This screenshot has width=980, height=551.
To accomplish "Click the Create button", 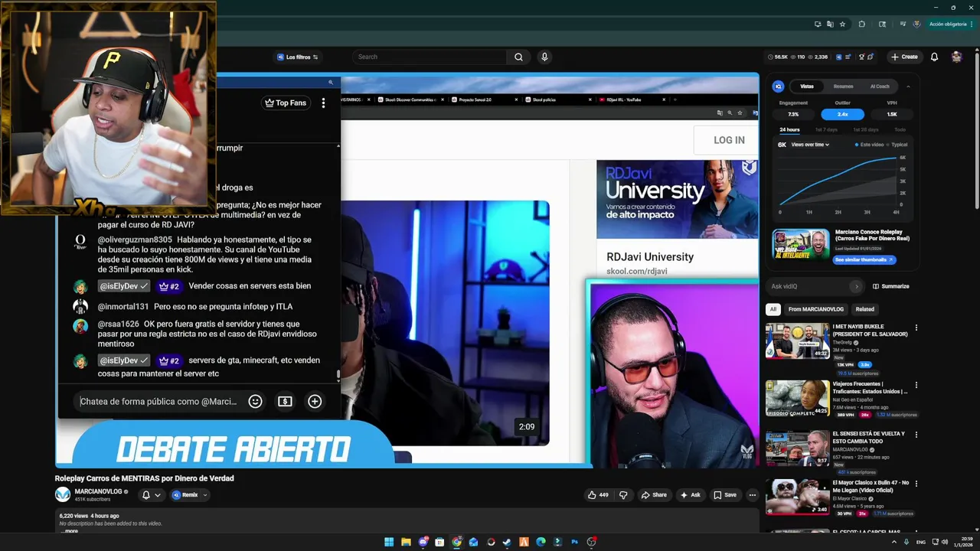I will [904, 57].
